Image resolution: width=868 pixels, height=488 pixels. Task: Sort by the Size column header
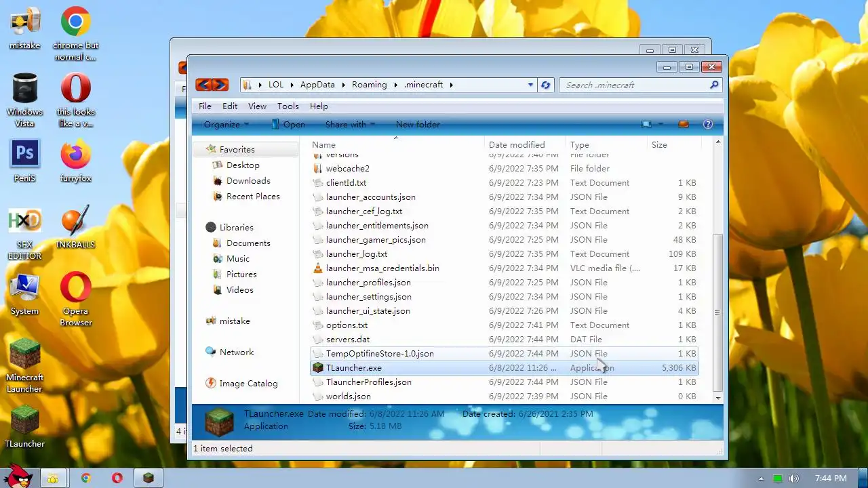[x=673, y=145]
